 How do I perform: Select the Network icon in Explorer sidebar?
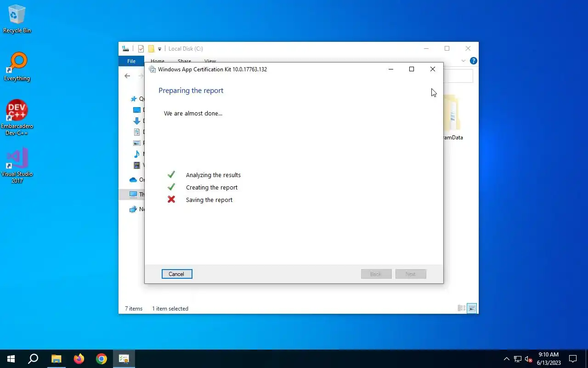click(133, 209)
